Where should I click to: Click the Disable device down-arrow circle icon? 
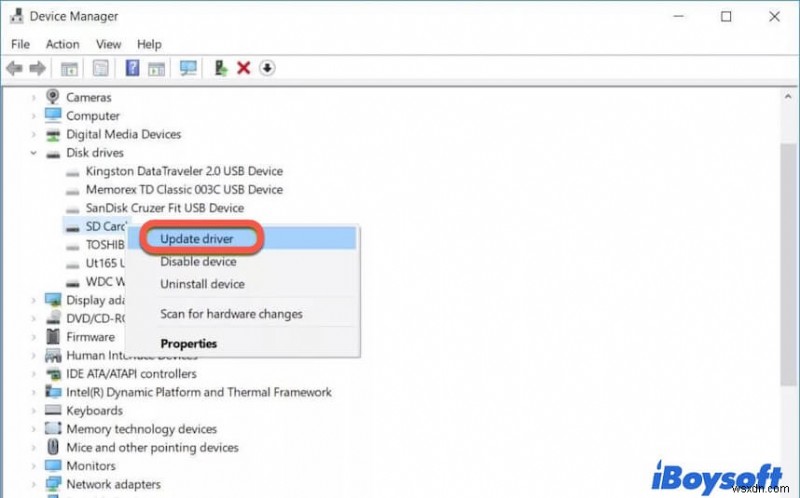click(267, 68)
